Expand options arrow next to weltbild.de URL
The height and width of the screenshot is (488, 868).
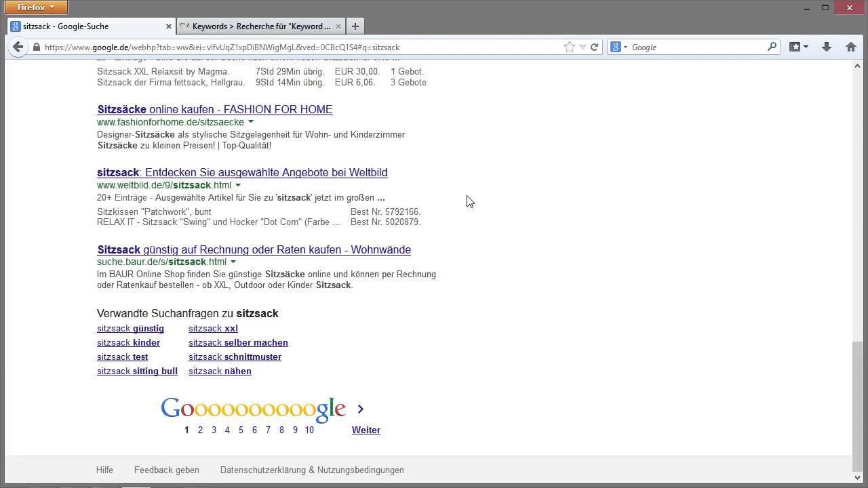238,185
